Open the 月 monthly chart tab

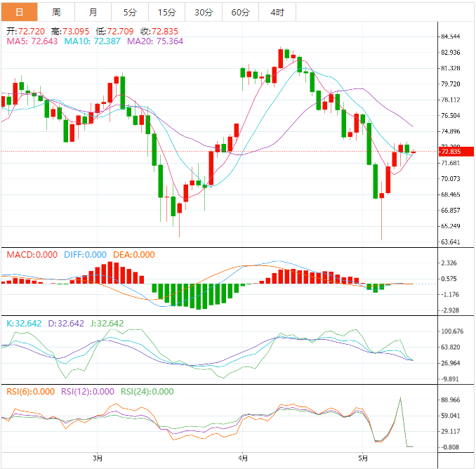[93, 12]
